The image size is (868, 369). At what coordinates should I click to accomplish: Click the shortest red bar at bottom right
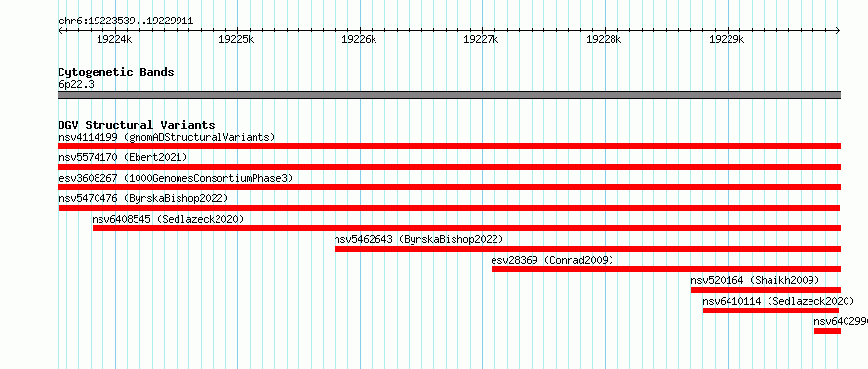(828, 331)
